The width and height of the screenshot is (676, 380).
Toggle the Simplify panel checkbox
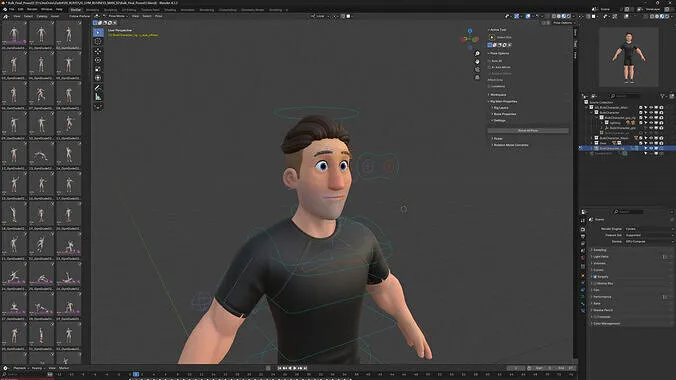pyautogui.click(x=595, y=277)
